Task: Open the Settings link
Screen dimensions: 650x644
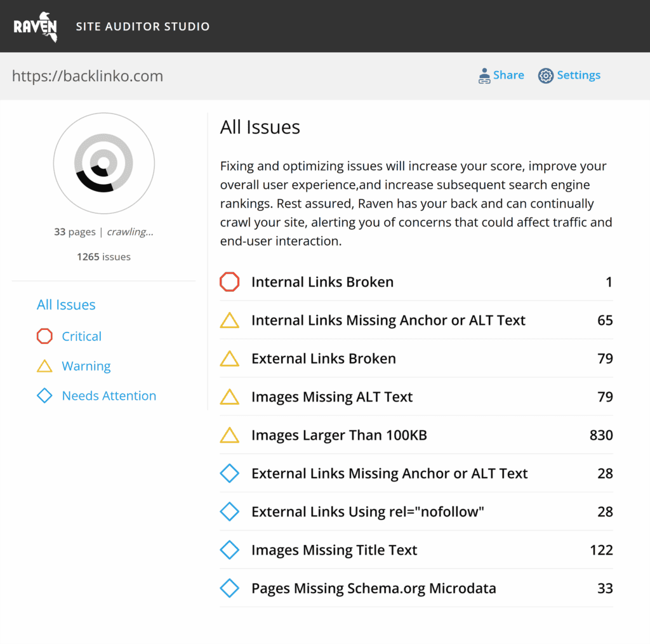Action: pos(578,75)
